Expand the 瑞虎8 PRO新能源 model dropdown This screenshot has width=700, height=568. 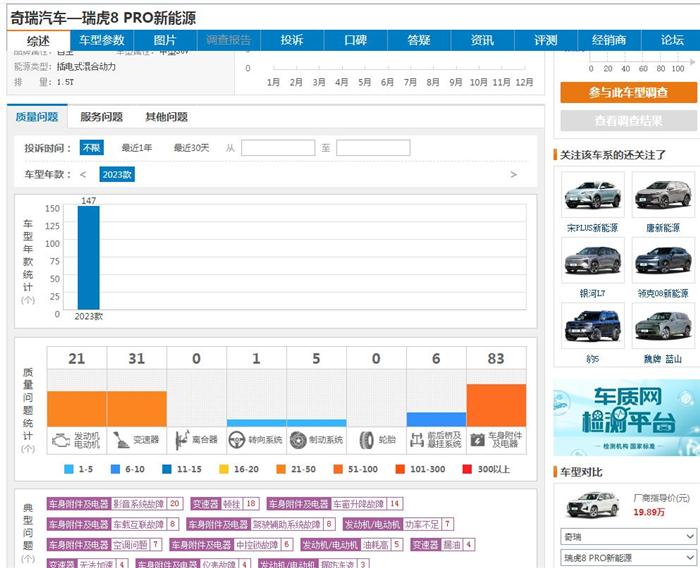628,557
